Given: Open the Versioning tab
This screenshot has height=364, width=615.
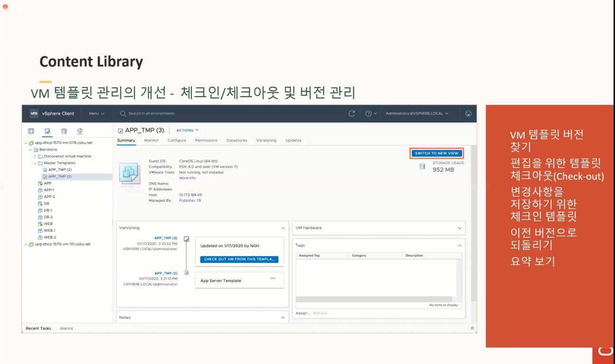Looking at the screenshot, I should coord(266,140).
